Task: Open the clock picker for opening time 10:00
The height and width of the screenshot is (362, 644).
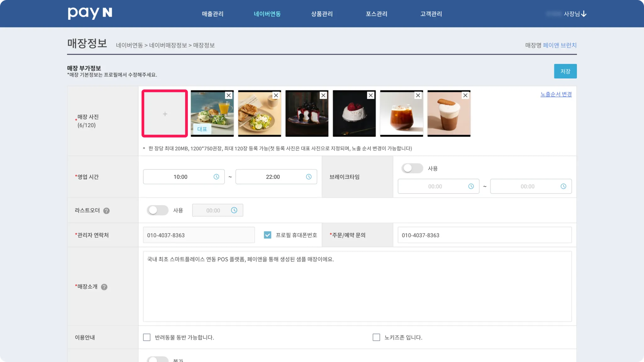Action: 216,177
